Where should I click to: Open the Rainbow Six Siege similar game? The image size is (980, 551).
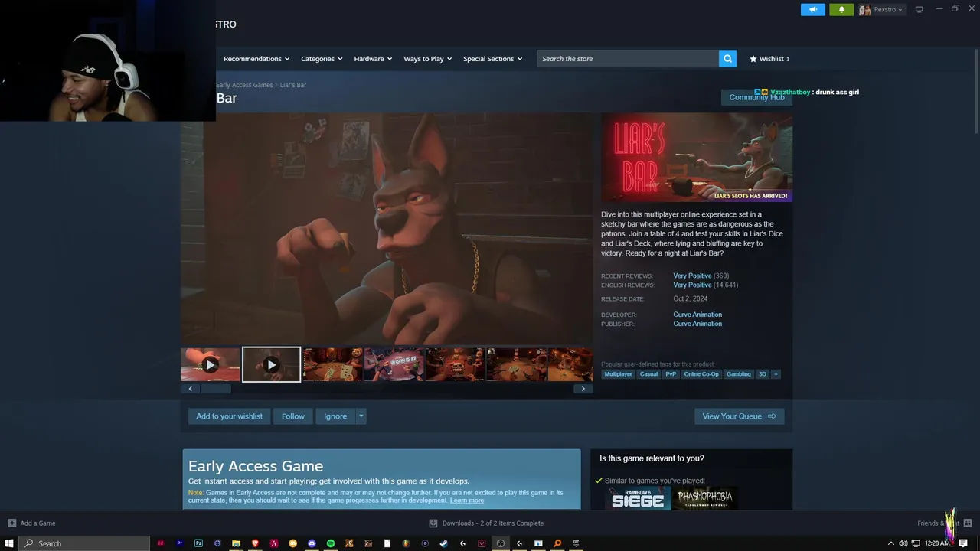(638, 498)
